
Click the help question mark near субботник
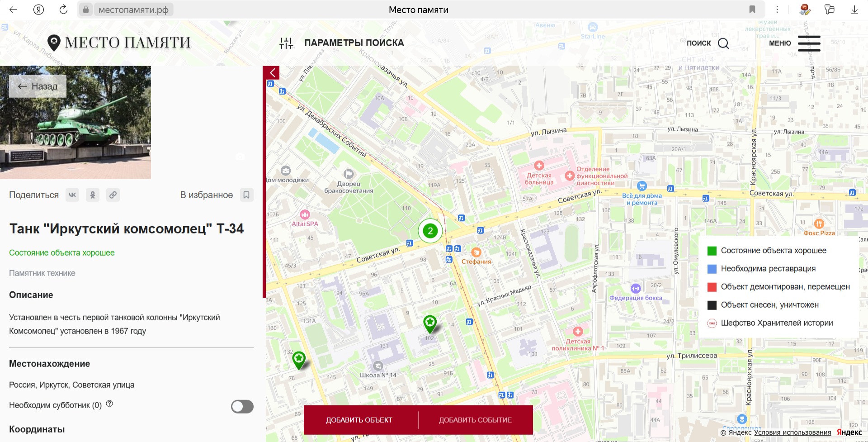pyautogui.click(x=109, y=404)
